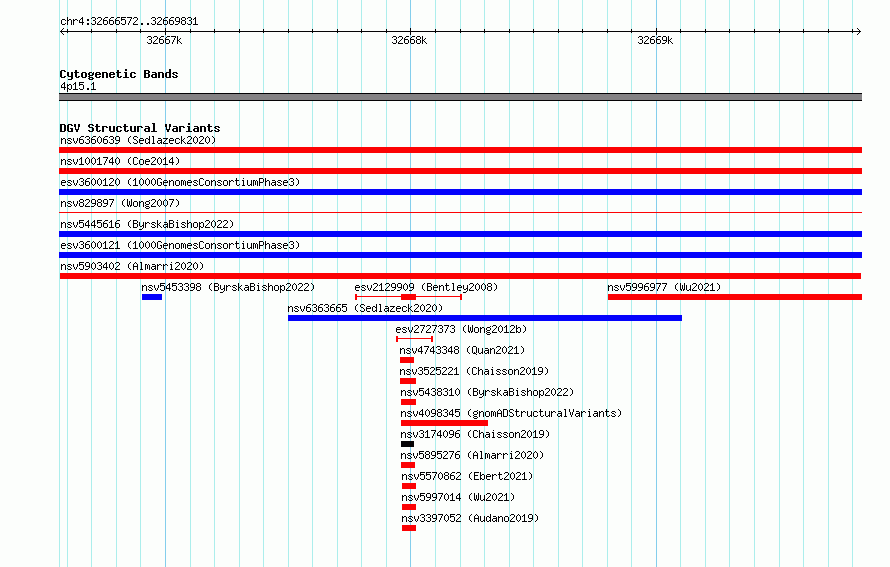Select the small blue nsv5453398 bar
The image size is (890, 567).
(152, 297)
